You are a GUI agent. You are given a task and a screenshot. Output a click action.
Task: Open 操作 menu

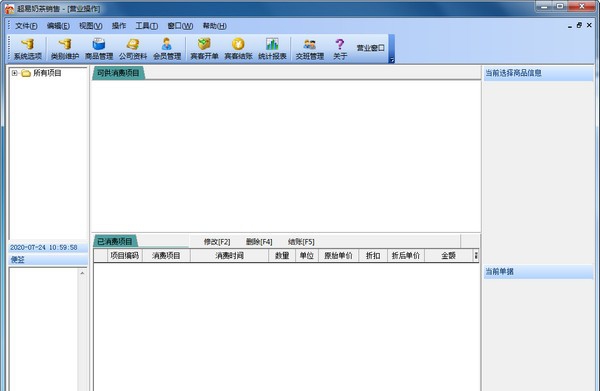click(x=119, y=26)
